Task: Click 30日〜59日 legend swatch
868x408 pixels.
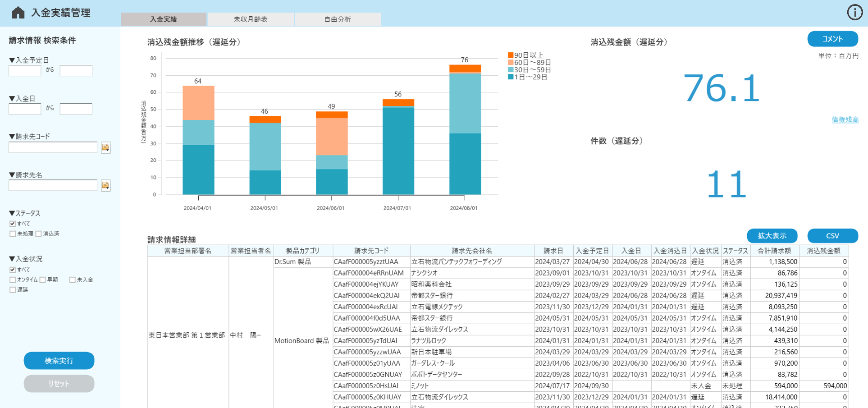Action: pyautogui.click(x=511, y=69)
